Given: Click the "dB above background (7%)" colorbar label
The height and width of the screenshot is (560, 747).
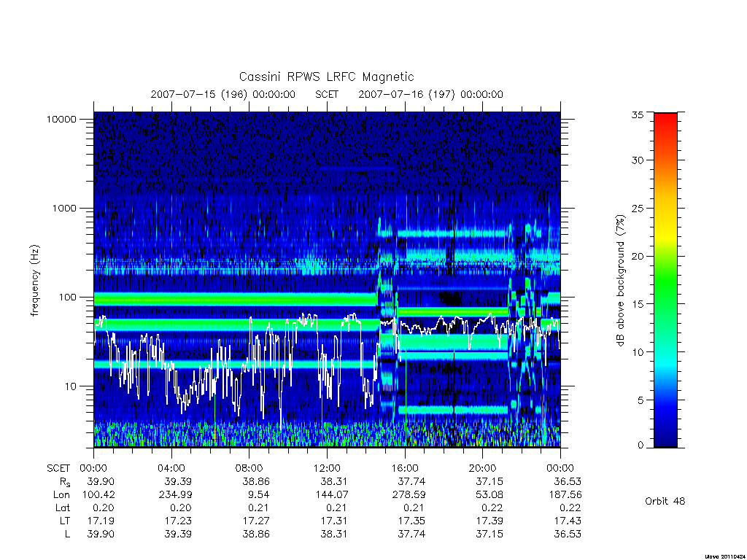Looking at the screenshot, I should tap(620, 281).
